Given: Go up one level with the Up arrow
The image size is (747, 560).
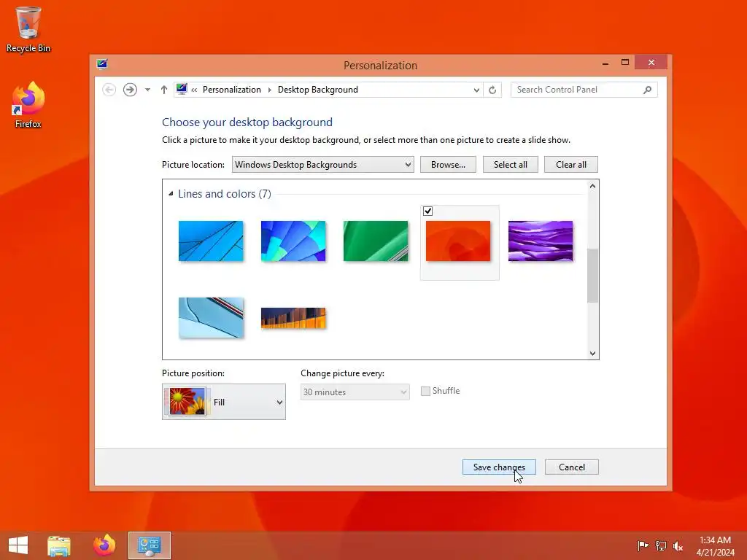Looking at the screenshot, I should click(x=164, y=90).
